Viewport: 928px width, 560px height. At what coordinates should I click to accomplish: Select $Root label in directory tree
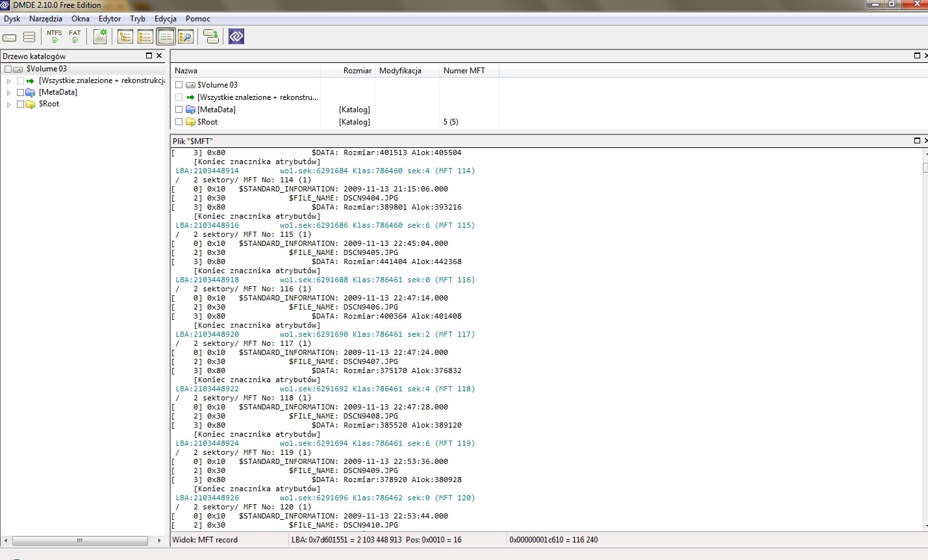(49, 104)
